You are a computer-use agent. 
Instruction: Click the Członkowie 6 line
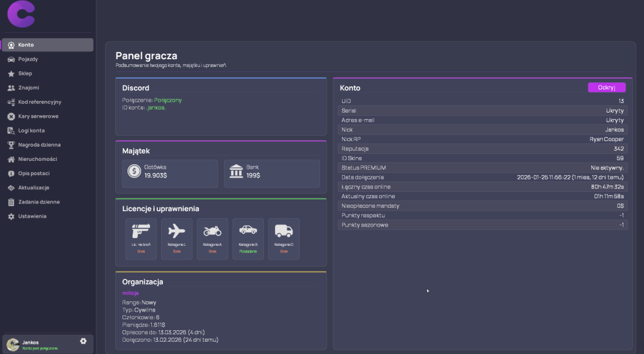click(141, 317)
